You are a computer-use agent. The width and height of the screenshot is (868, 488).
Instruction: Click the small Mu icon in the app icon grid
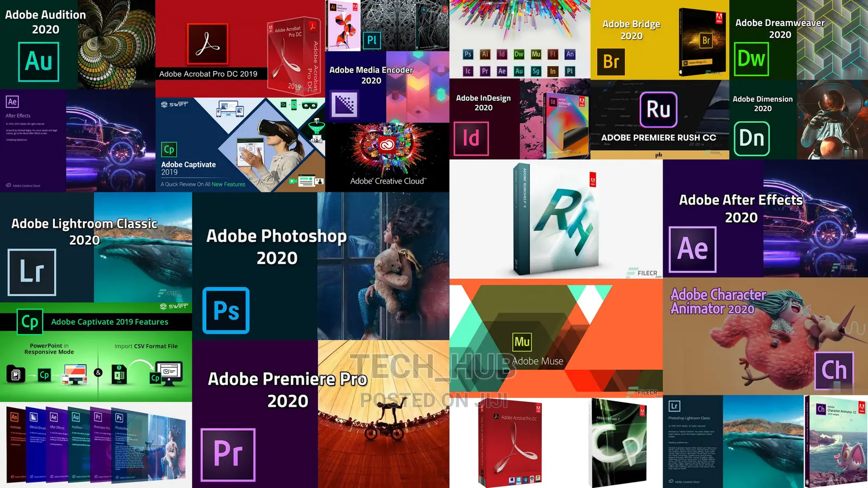[x=536, y=54]
